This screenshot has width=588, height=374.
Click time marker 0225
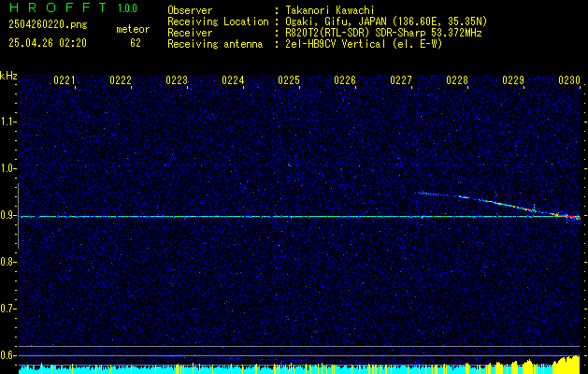coord(289,80)
